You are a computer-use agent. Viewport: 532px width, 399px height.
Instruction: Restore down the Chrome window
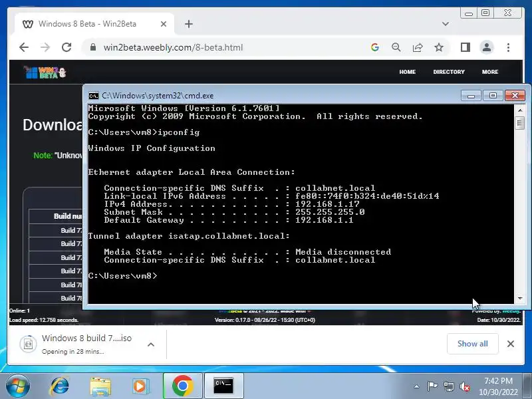(x=485, y=13)
